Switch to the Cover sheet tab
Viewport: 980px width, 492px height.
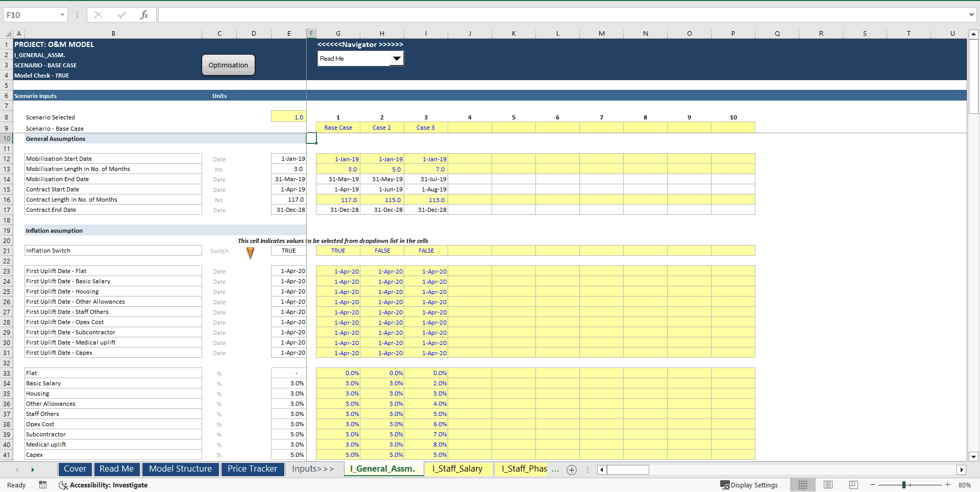[75, 469]
